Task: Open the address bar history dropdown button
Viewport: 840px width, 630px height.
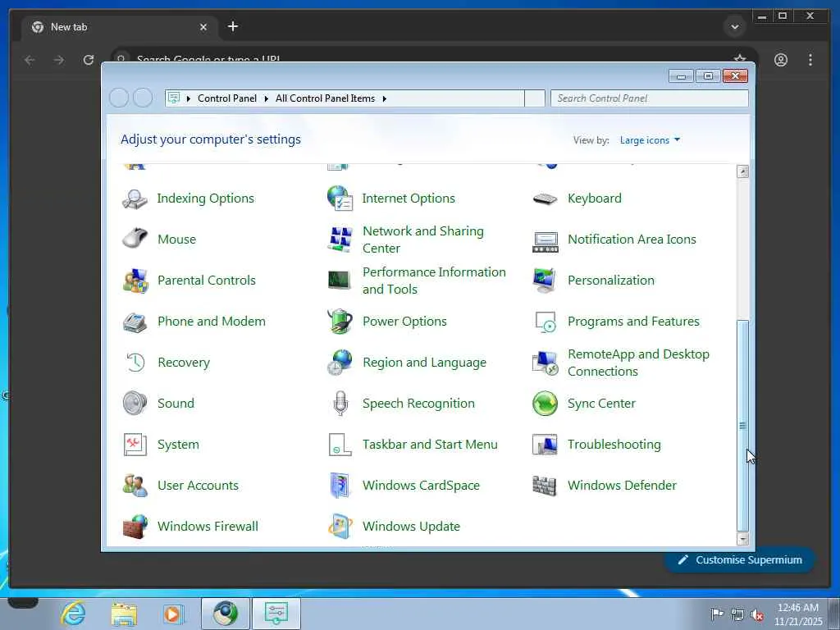Action: [x=535, y=98]
